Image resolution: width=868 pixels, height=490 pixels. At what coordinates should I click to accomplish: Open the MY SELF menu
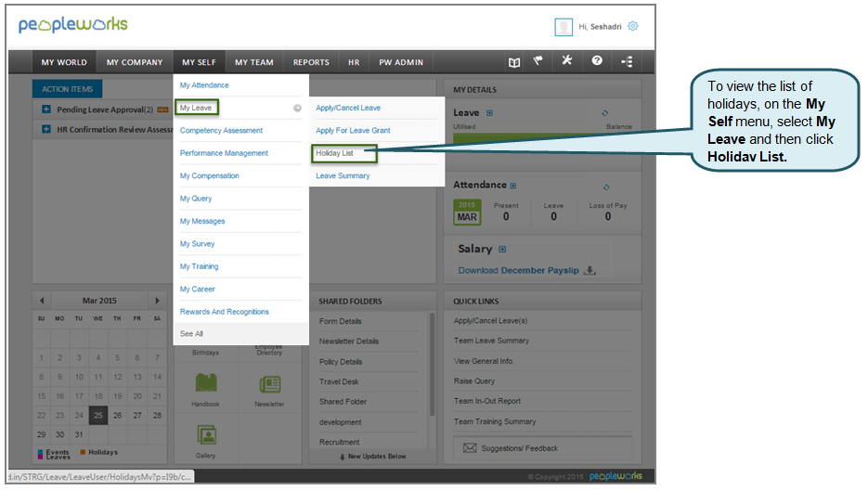pyautogui.click(x=199, y=62)
